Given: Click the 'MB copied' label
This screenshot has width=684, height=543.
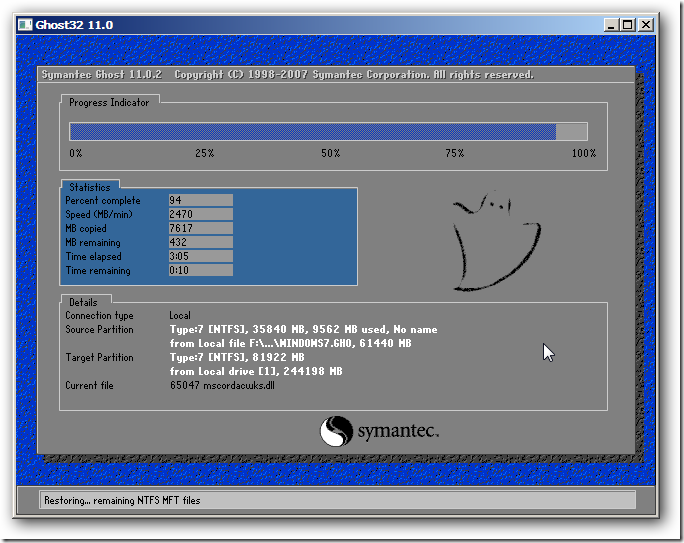Looking at the screenshot, I should pyautogui.click(x=86, y=229).
